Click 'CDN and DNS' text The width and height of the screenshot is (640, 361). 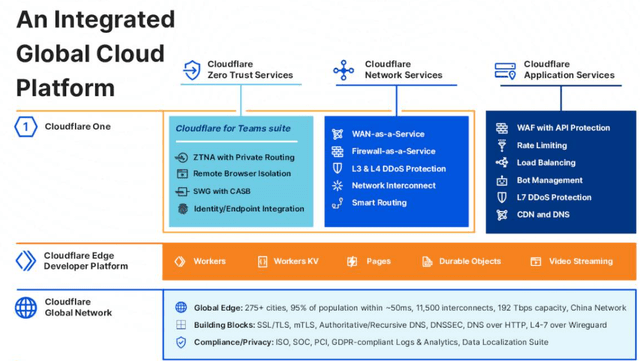543,214
